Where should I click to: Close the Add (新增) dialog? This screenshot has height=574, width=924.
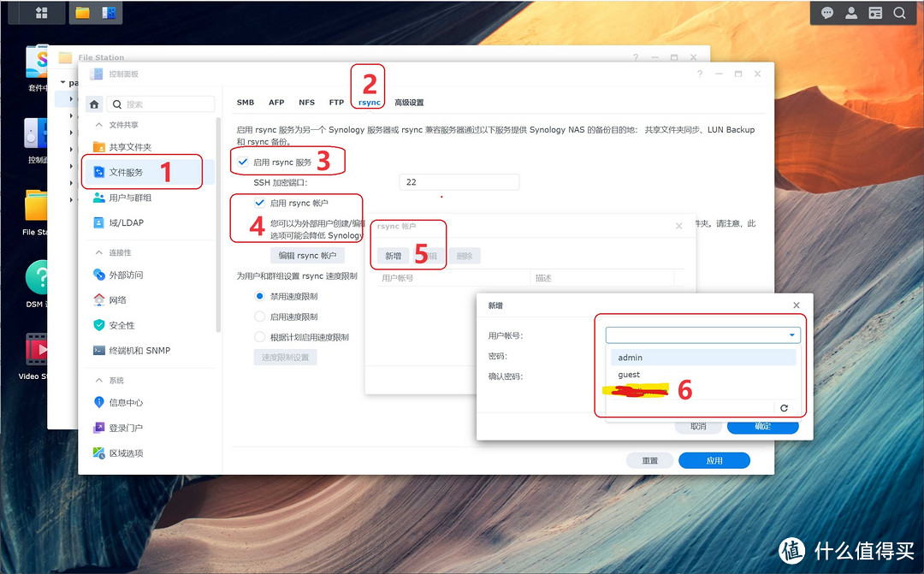[797, 305]
